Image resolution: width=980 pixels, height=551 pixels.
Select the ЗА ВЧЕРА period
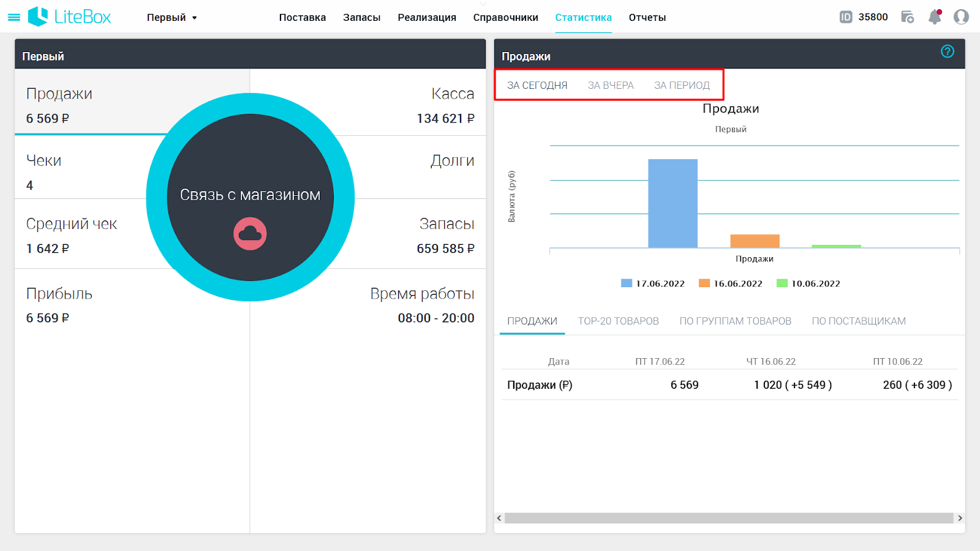611,85
